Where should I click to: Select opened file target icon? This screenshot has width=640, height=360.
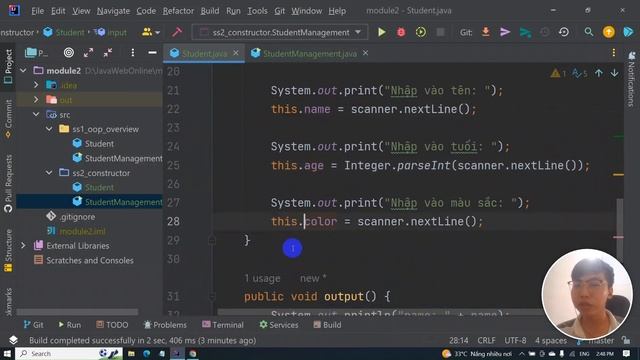point(69,53)
